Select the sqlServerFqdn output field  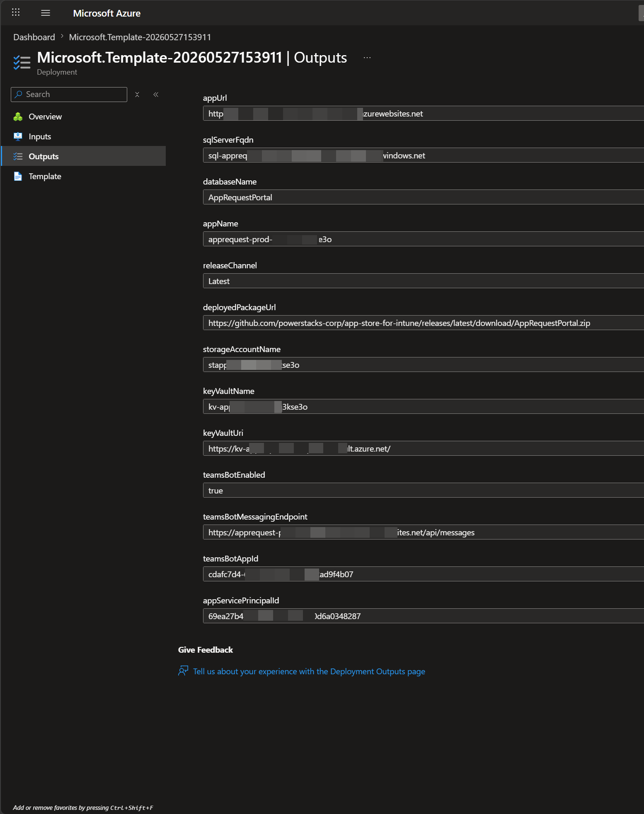point(423,156)
